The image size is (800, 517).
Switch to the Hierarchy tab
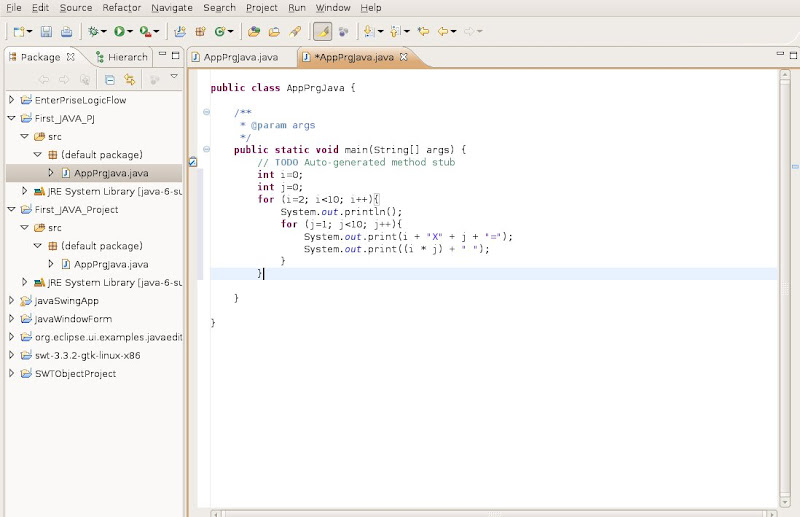click(122, 57)
